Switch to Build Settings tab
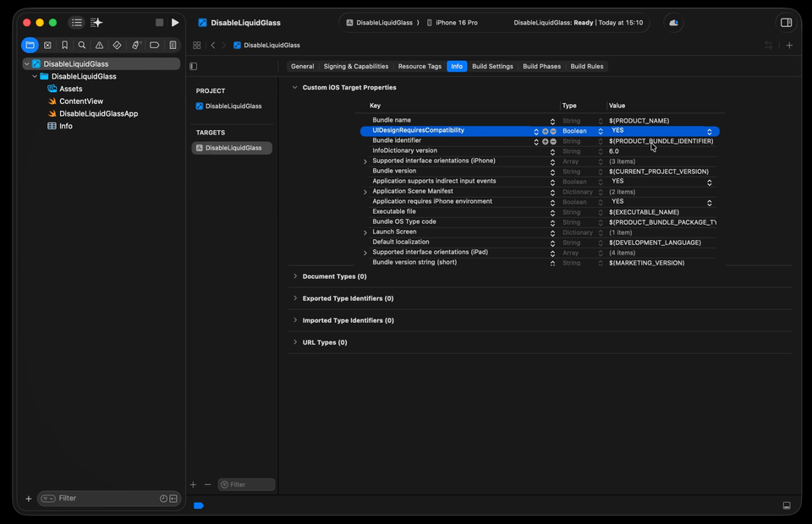 click(492, 66)
